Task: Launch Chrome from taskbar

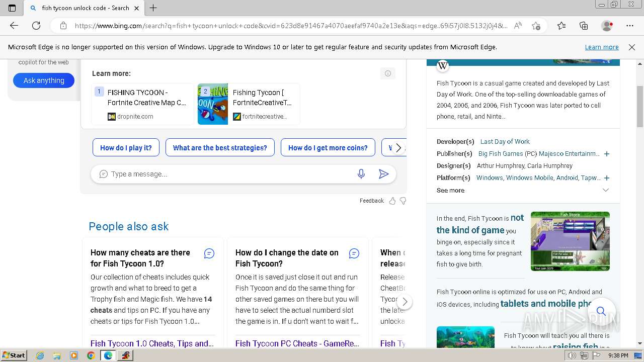Action: click(x=91, y=355)
